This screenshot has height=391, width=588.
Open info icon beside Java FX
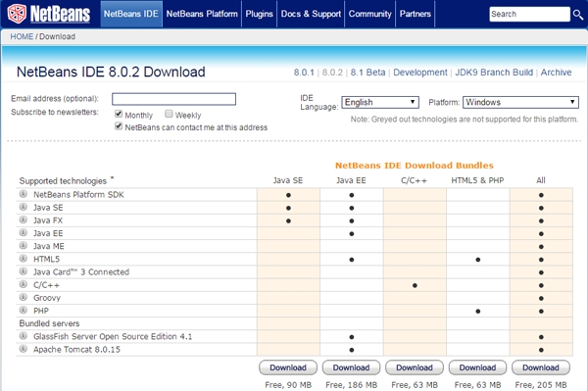tap(24, 220)
